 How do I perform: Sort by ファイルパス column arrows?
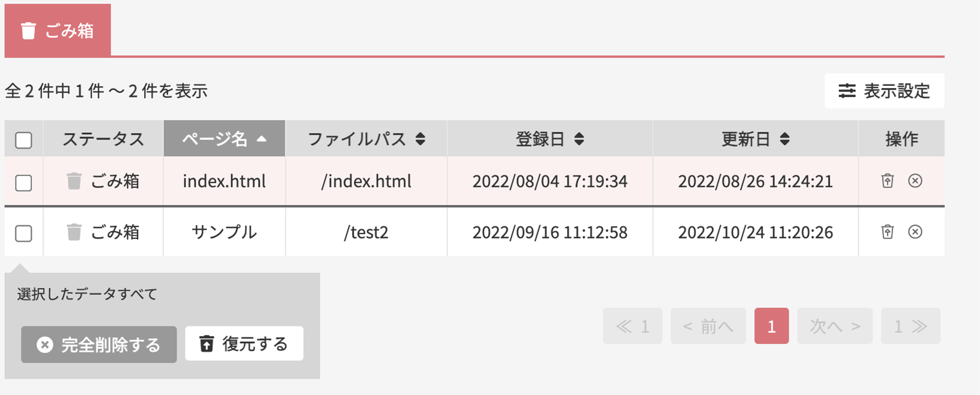click(420, 139)
